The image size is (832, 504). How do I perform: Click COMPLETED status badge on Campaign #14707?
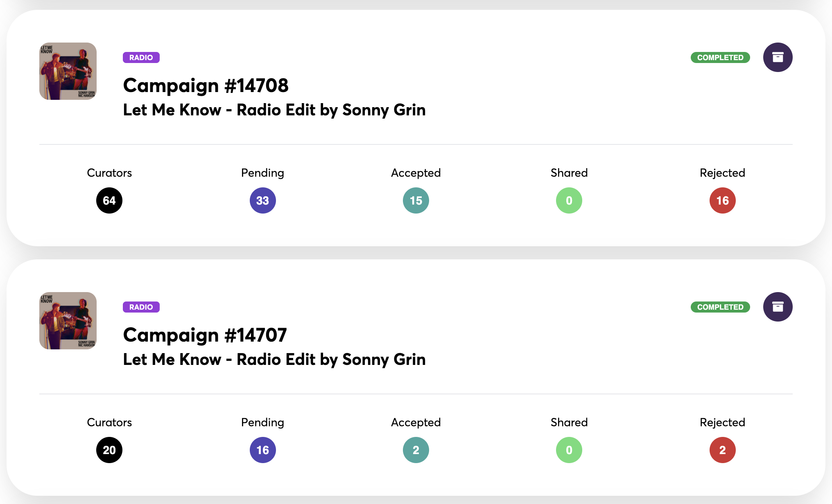click(720, 307)
